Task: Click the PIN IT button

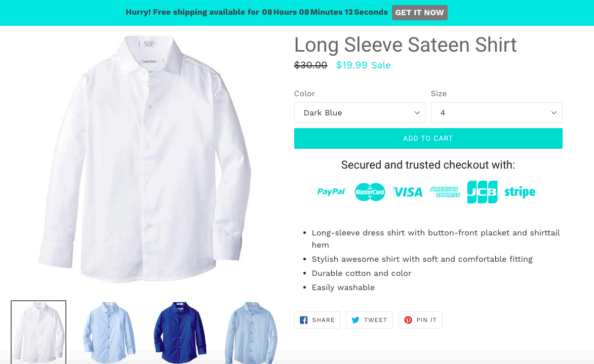Action: [x=420, y=320]
